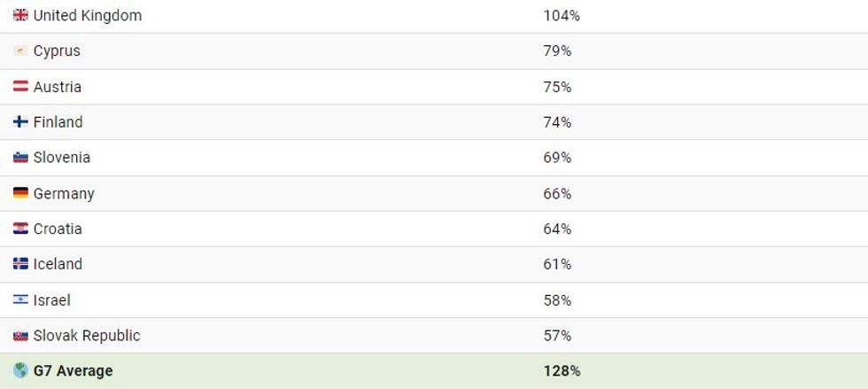Select the Slovak Republic country name

(x=87, y=336)
